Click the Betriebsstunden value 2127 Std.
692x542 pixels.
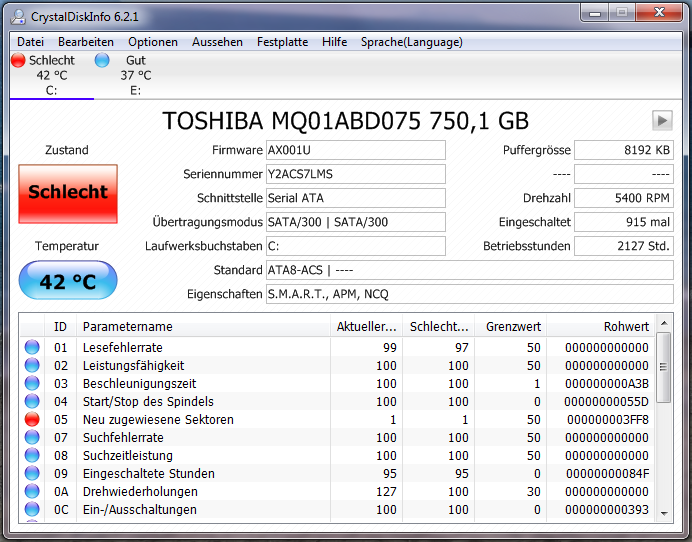624,246
